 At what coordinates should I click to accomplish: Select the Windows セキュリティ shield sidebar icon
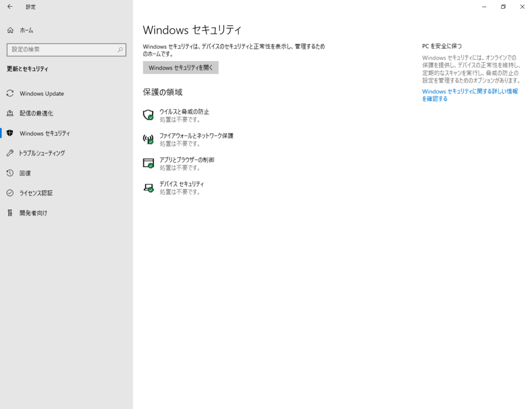(x=10, y=133)
